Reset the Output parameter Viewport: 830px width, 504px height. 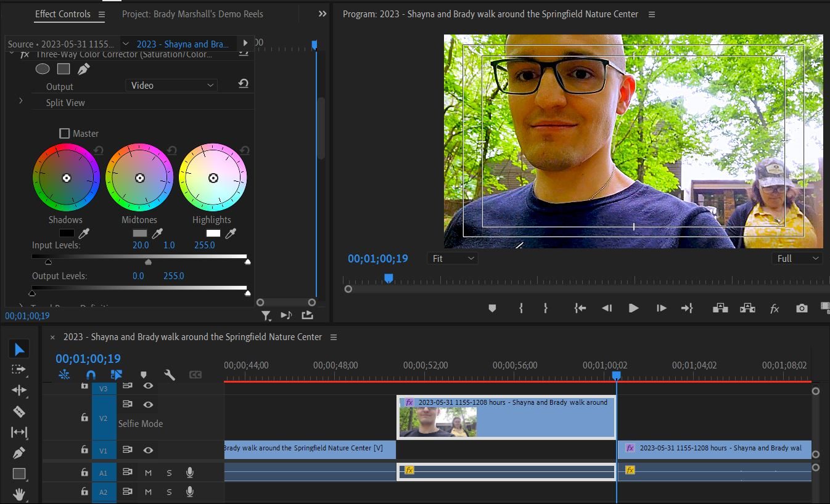[x=244, y=84]
